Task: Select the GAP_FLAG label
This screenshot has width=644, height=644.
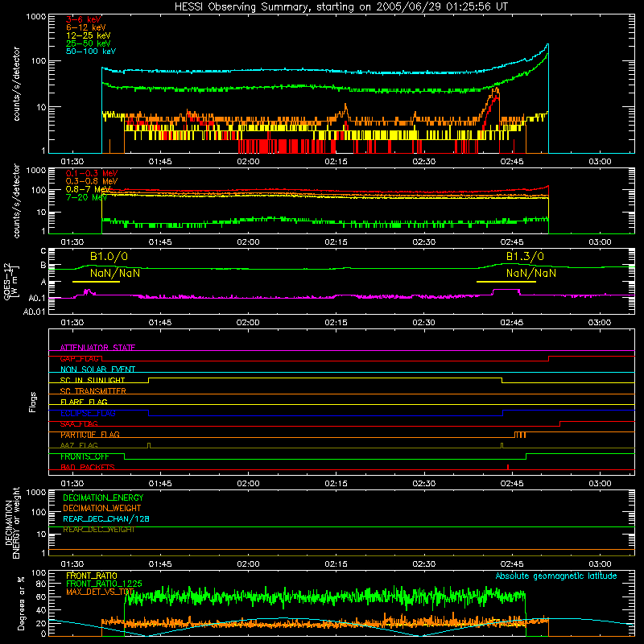Action: click(x=80, y=358)
